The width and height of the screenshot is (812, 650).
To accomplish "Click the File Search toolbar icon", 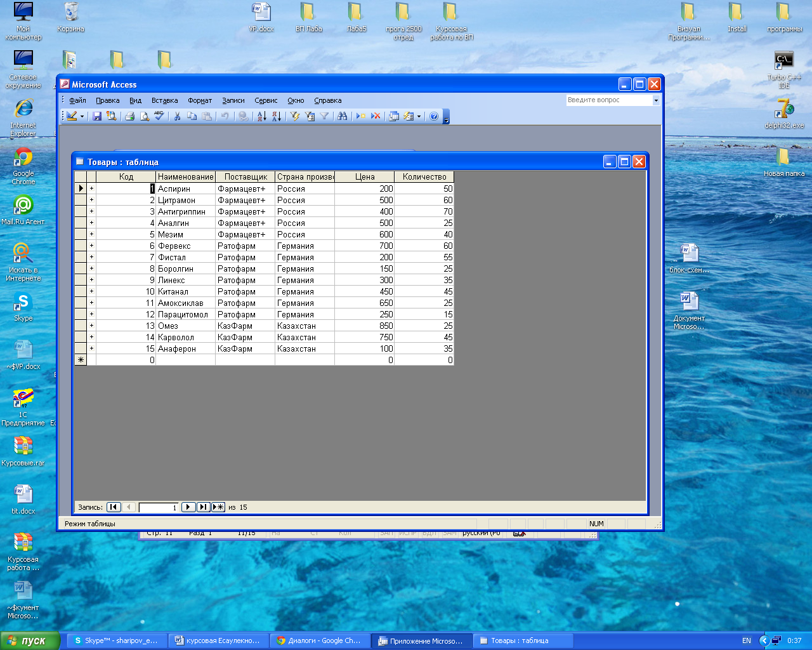I will [x=112, y=116].
